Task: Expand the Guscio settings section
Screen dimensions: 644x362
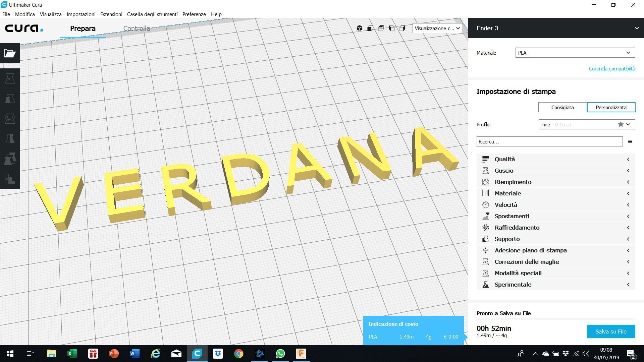Action: point(556,171)
